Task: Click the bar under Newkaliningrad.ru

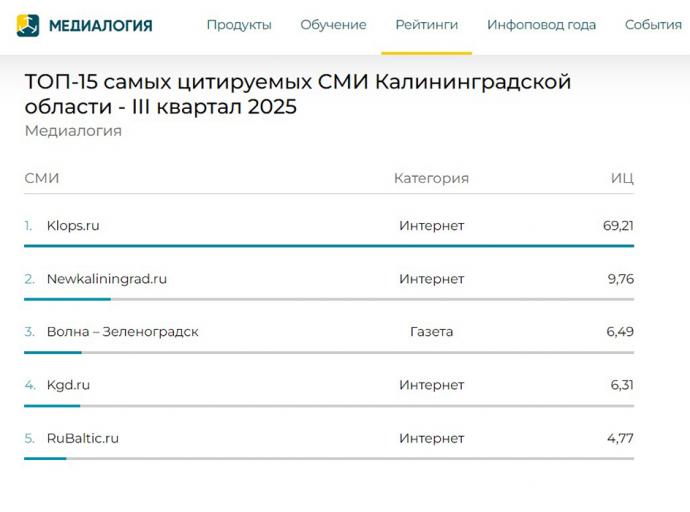Action: pos(67,299)
